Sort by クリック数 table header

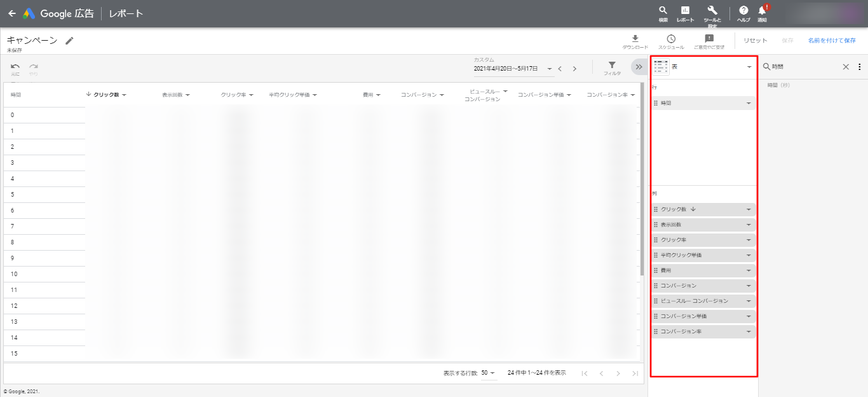[106, 95]
